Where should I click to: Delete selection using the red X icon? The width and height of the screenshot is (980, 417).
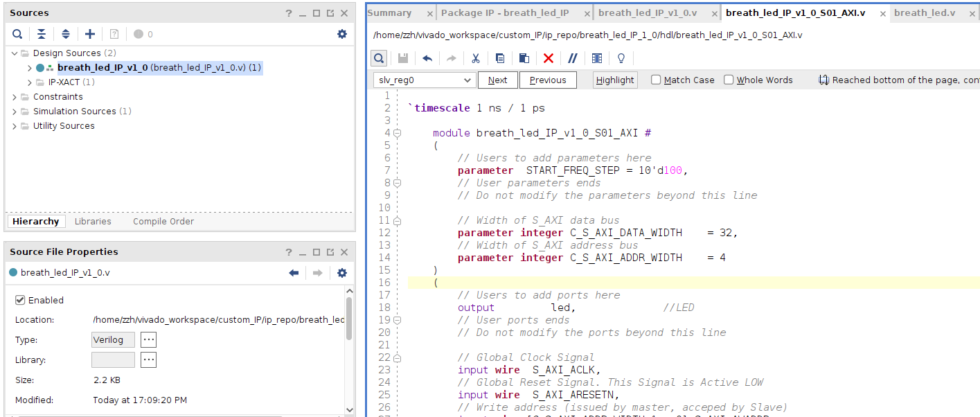(x=549, y=58)
